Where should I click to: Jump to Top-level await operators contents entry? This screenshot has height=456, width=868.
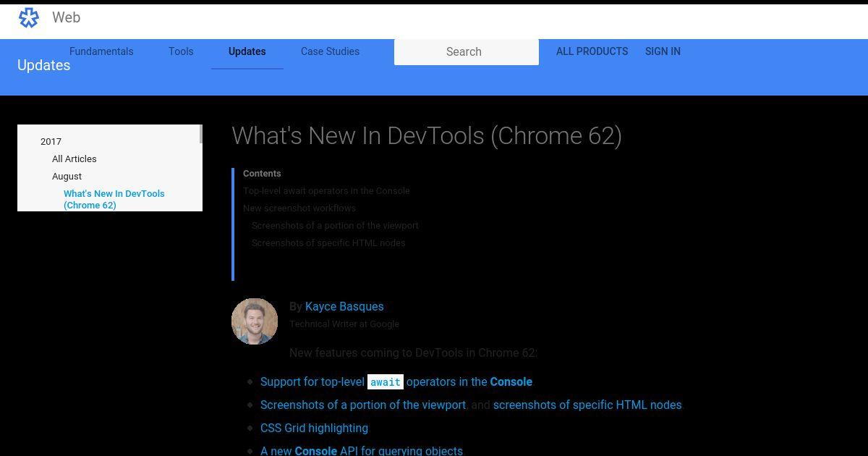(326, 190)
